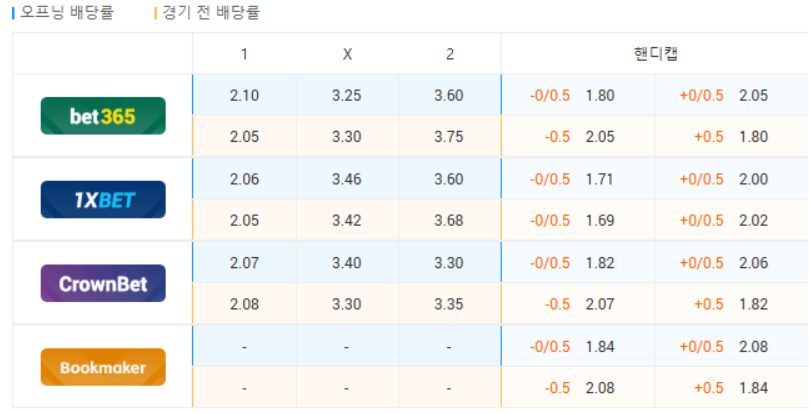Pick 1XBET opening draw odds 3.46
Image resolution: width=809 pixels, height=413 pixels.
pyautogui.click(x=347, y=180)
